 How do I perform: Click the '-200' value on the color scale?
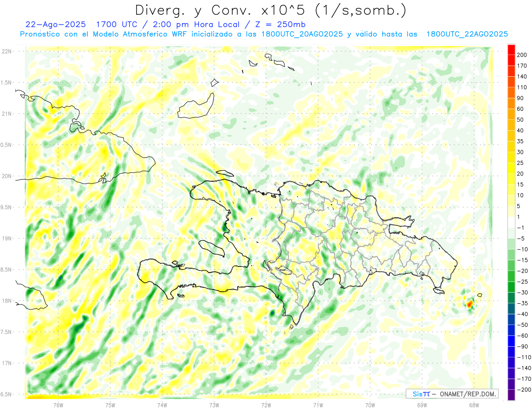[523, 390]
